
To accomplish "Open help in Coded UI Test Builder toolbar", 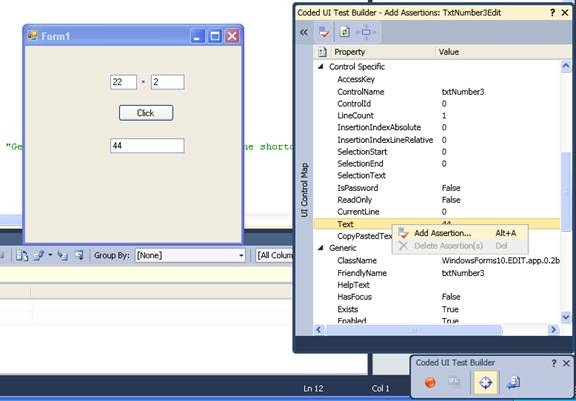I will click(554, 363).
